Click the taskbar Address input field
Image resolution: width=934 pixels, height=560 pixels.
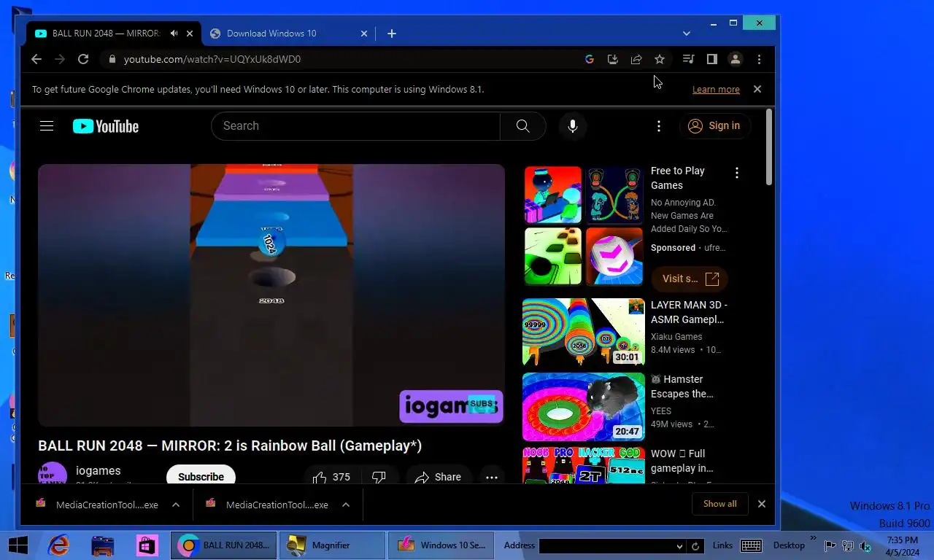[607, 546]
